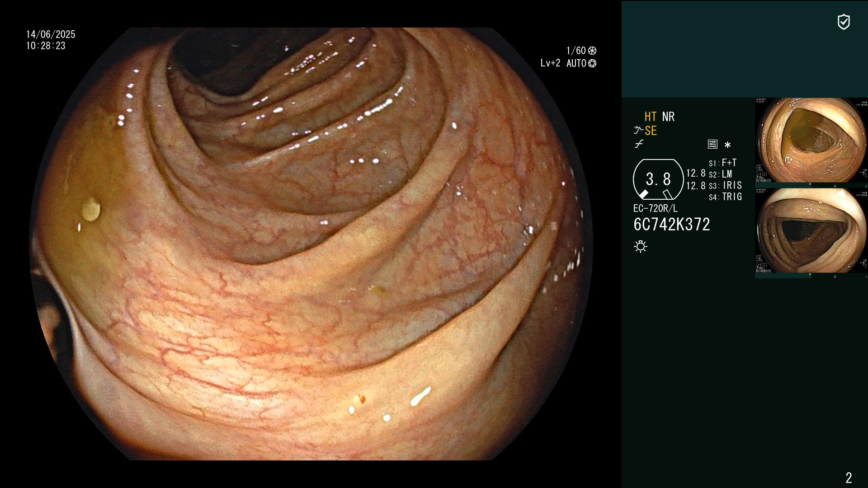Click the AUTO iris icon
The image size is (868, 488).
(592, 63)
